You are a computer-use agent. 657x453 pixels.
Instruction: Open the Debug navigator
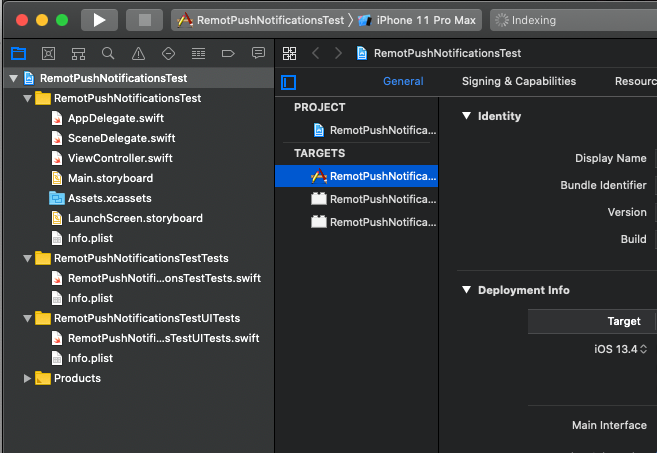[198, 53]
